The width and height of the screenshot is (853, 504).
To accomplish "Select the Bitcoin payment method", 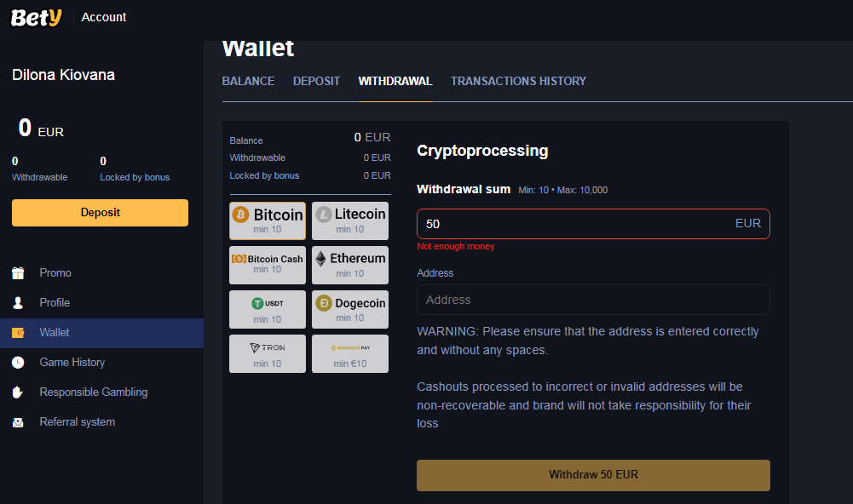I will 268,220.
